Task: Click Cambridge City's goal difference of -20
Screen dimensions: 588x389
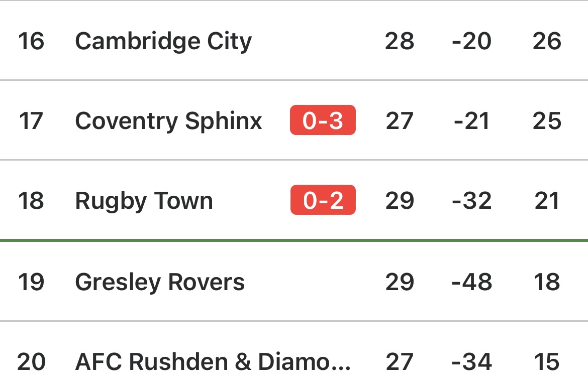Action: coord(471,41)
